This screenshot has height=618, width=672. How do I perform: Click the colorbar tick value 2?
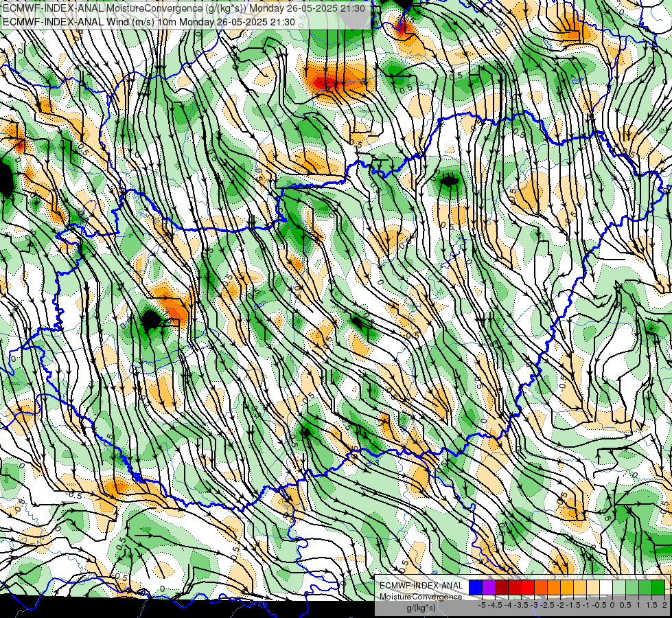coord(664,605)
